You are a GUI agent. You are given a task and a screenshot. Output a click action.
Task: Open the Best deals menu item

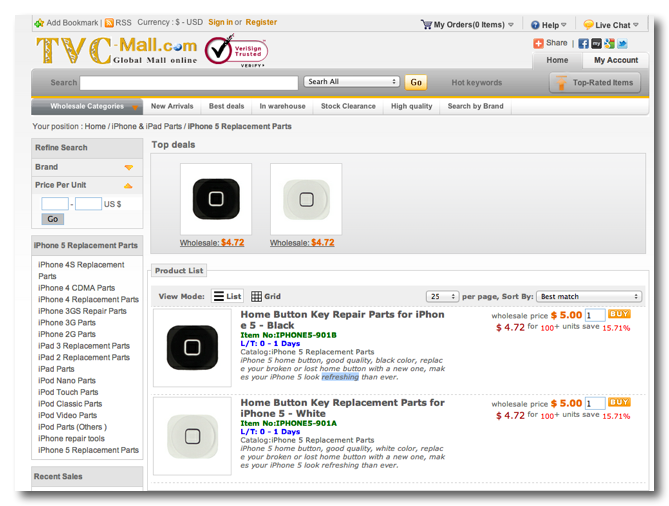click(x=227, y=106)
